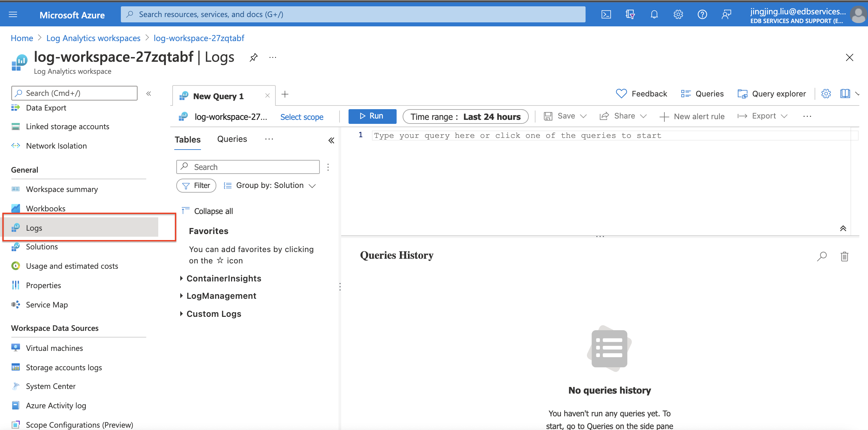The image size is (868, 430).
Task: Open portal settings gear in header
Action: click(678, 14)
